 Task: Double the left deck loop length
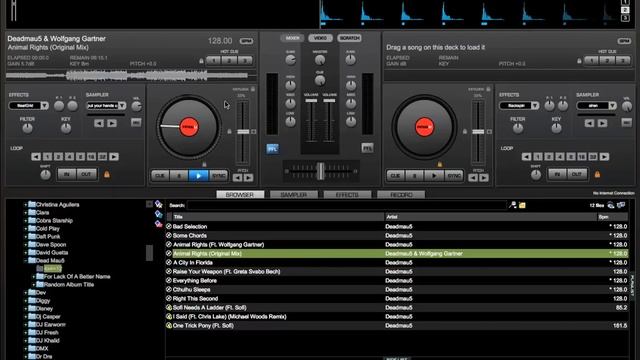coord(114,157)
